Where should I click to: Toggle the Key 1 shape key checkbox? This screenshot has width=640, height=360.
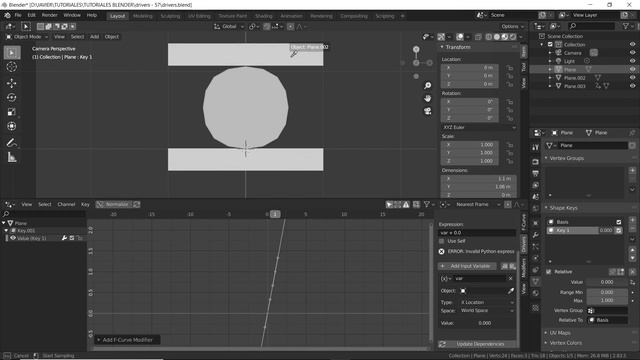pos(619,231)
